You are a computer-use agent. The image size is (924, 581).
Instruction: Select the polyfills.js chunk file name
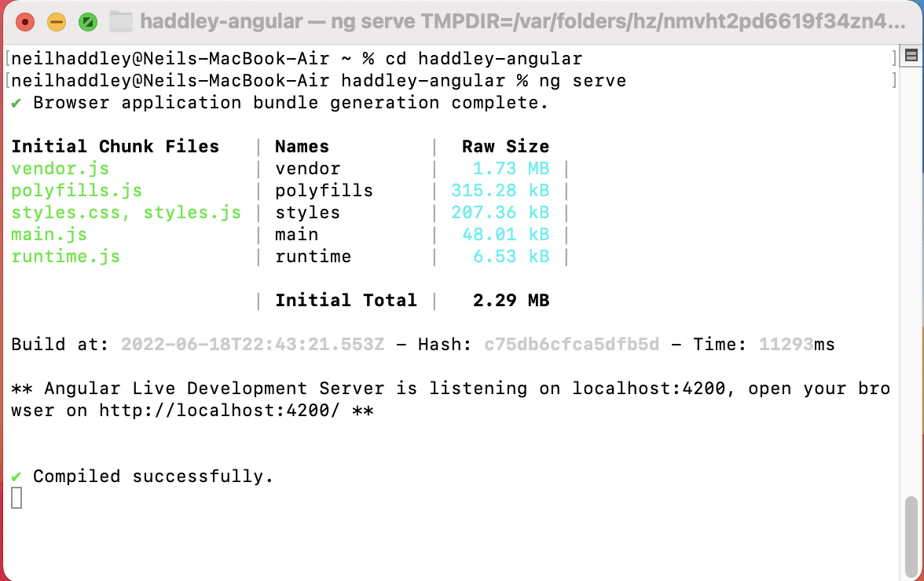[x=76, y=190]
